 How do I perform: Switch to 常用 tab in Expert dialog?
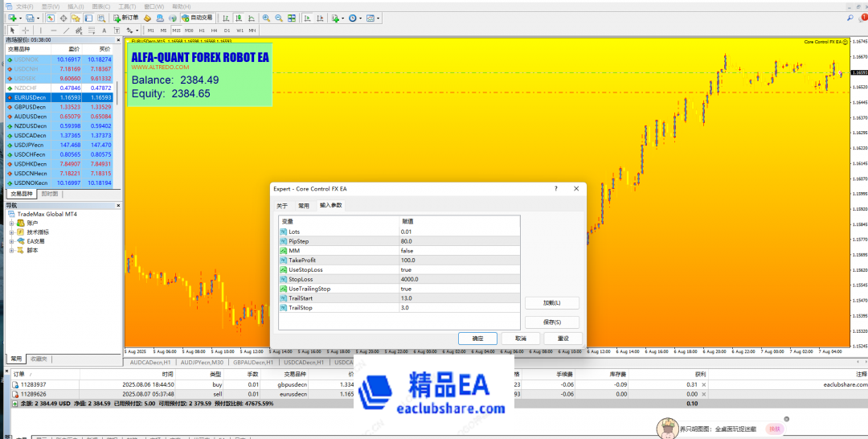click(x=303, y=205)
